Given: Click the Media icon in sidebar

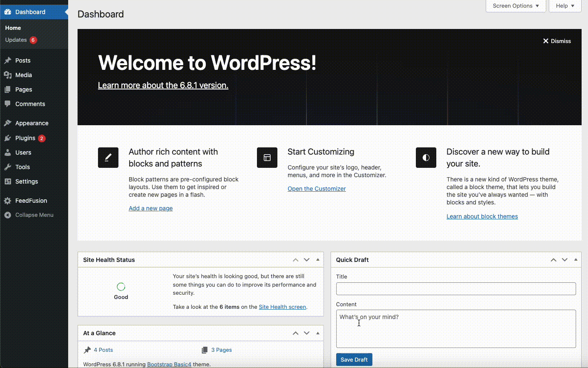Looking at the screenshot, I should [8, 75].
